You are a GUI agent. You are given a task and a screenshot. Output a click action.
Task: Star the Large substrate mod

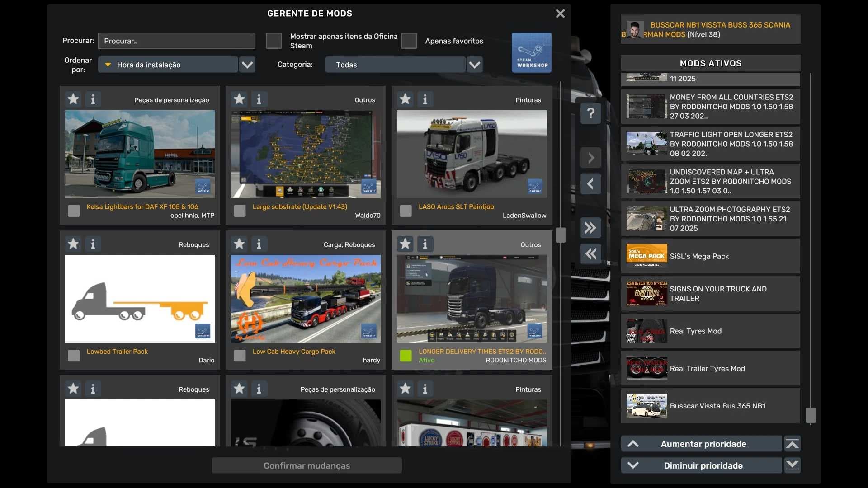click(239, 99)
